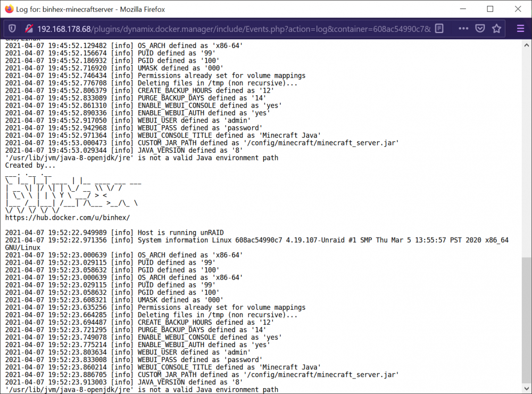
Task: Close the Firefox log window
Action: pos(518,9)
